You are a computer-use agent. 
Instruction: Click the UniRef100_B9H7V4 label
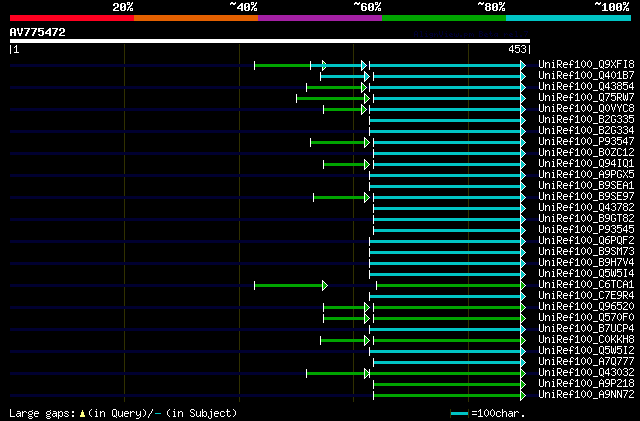(586, 263)
